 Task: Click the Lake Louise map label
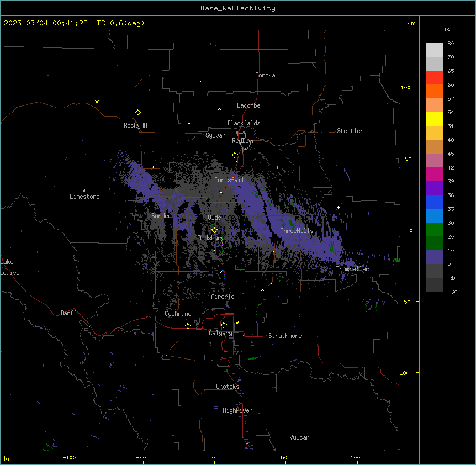pyautogui.click(x=10, y=267)
